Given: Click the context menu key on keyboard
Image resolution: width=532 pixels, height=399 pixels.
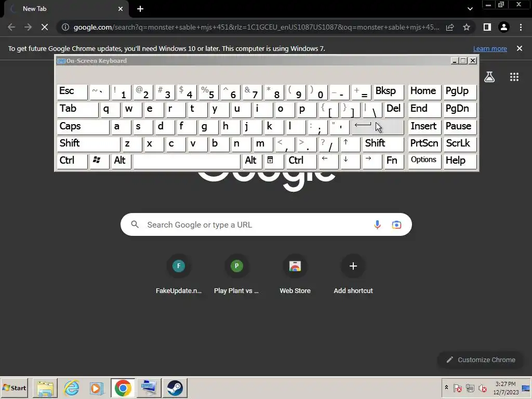Looking at the screenshot, I should (x=274, y=161).
